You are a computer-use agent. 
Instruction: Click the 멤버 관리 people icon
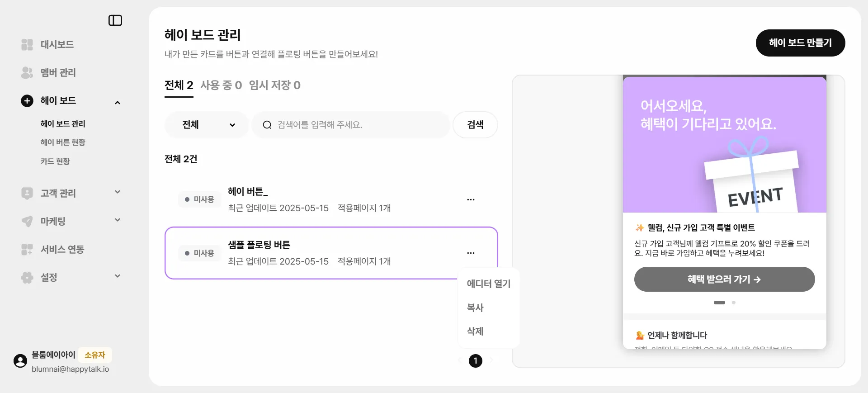pos(27,72)
